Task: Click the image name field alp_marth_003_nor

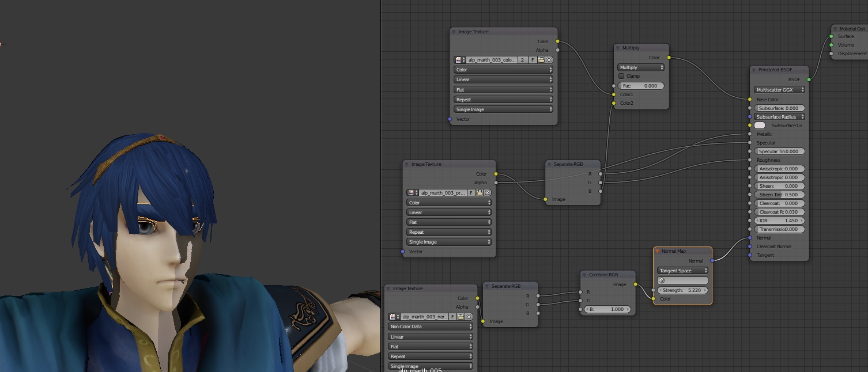Action: (424, 317)
